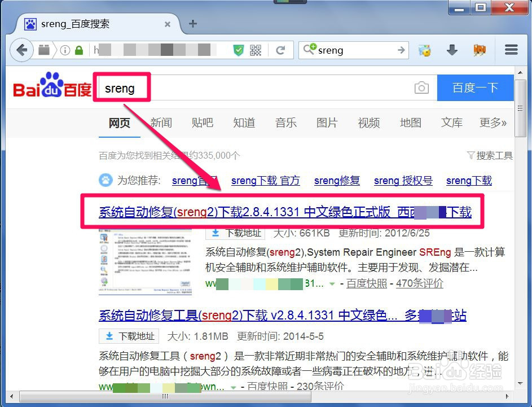Expand the dropdown arrow after the second result URL
Screen dimensions: 532x407
[233, 387]
